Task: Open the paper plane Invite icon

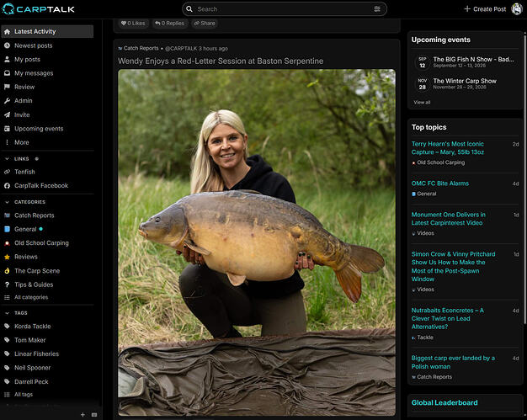Action: (x=7, y=114)
